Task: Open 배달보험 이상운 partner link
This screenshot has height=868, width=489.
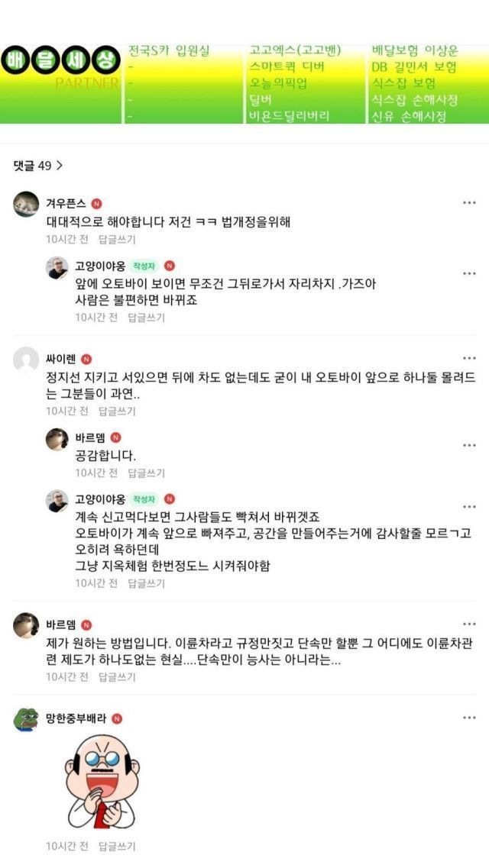Action: coord(415,50)
